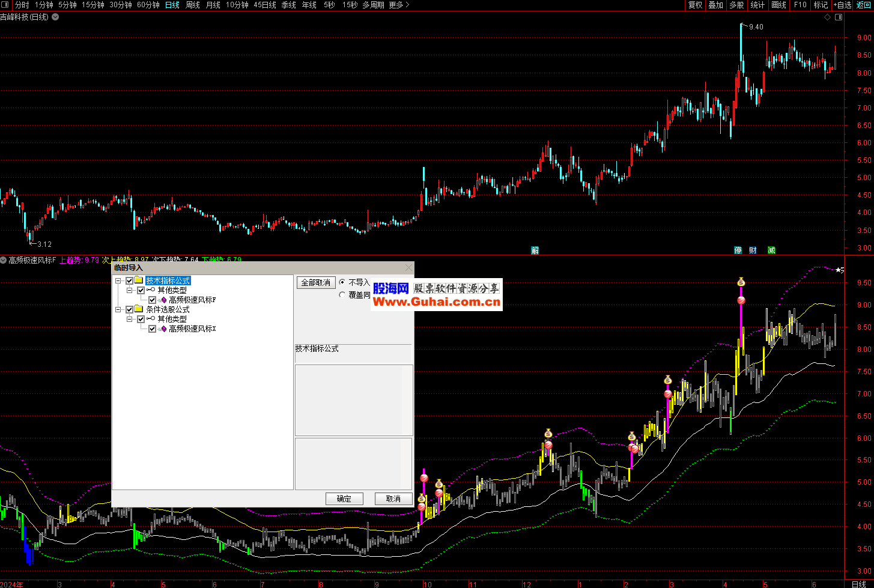
Task: Click the 全部取消 button
Action: (x=316, y=282)
